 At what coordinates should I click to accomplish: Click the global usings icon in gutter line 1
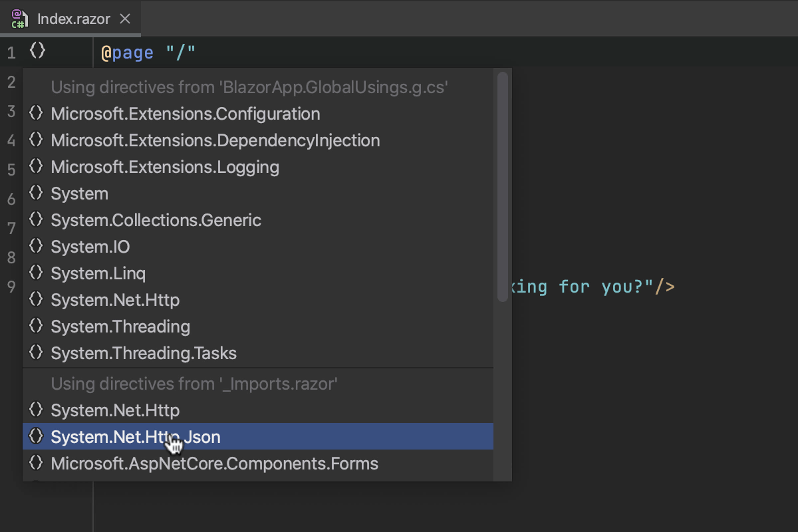point(37,50)
